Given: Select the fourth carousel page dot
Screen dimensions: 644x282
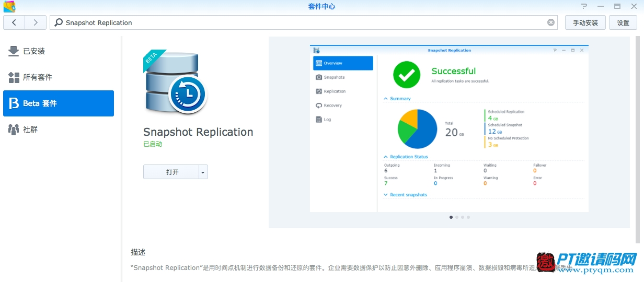Looking at the screenshot, I should [x=468, y=217].
